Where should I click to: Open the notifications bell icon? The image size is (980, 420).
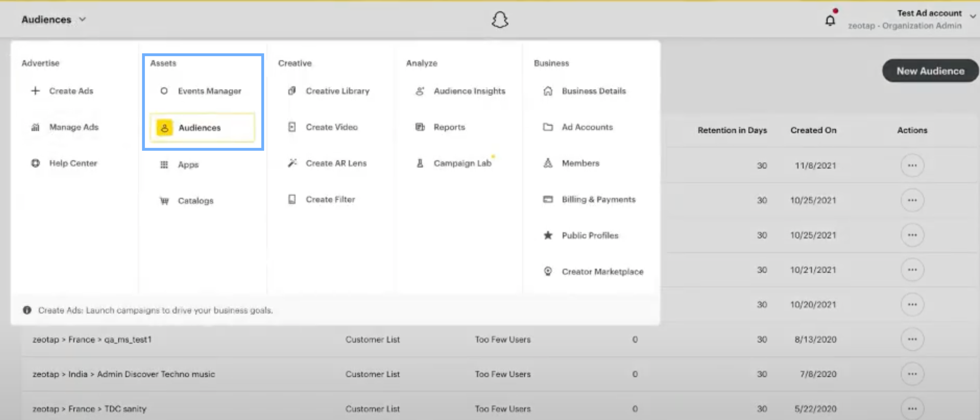[830, 20]
